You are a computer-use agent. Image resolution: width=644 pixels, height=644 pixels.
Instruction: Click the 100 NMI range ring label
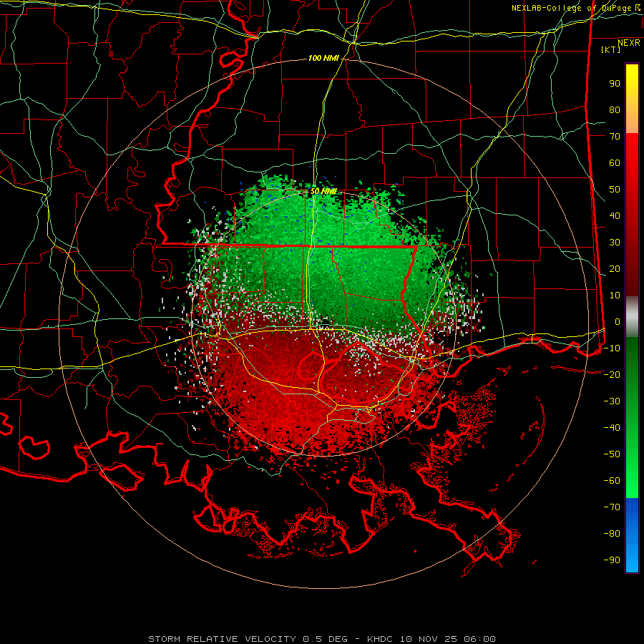pyautogui.click(x=323, y=59)
